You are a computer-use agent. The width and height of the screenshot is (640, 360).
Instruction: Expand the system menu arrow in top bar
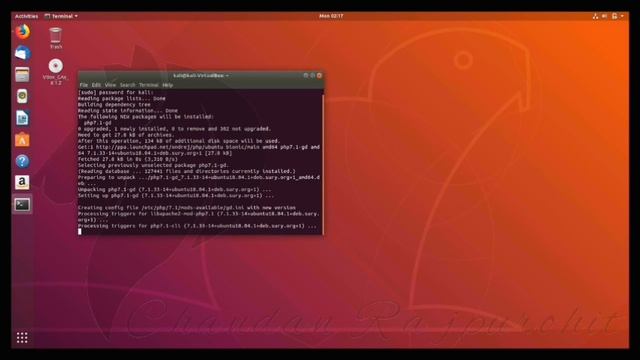(622, 16)
